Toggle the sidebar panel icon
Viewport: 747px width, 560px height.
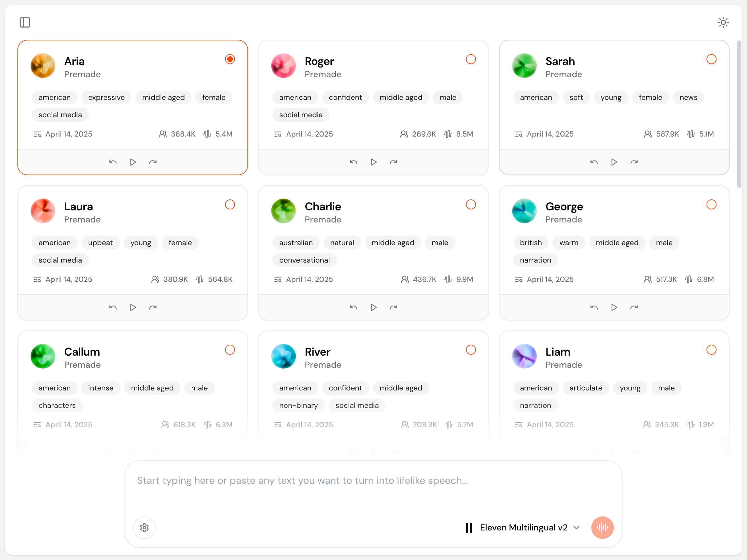click(25, 23)
